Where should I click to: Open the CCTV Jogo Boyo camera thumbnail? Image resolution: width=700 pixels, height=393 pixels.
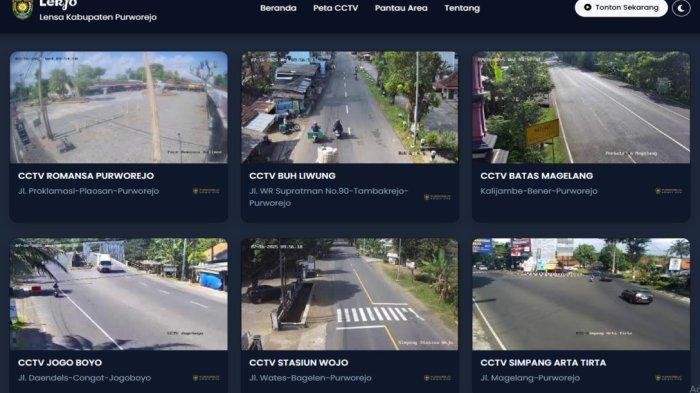[119, 294]
